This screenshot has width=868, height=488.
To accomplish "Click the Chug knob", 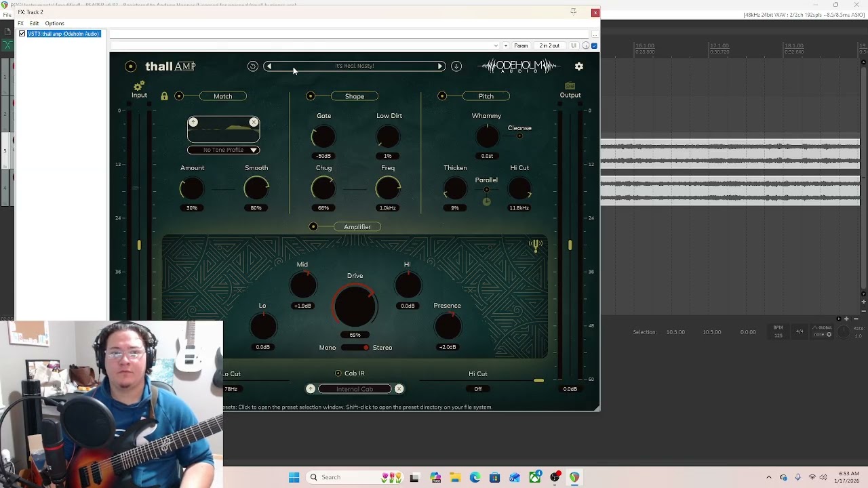I will [323, 189].
